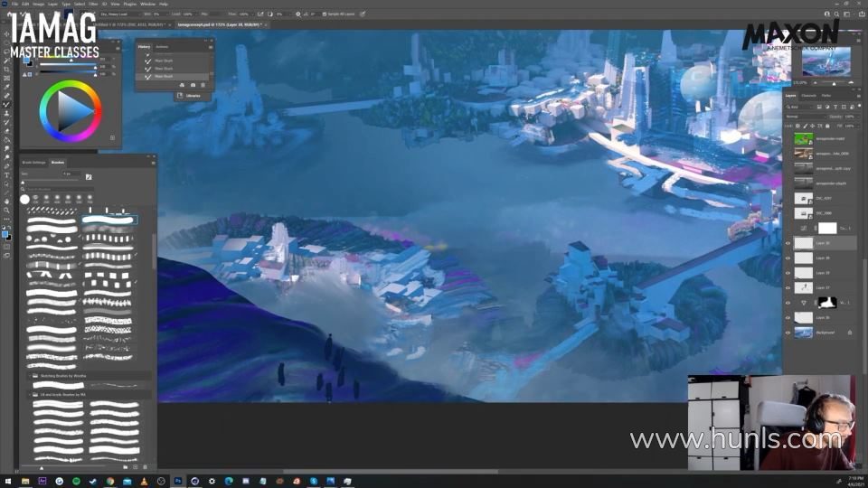Hide the Background layer eye icon
The image size is (868, 488).
tap(788, 333)
